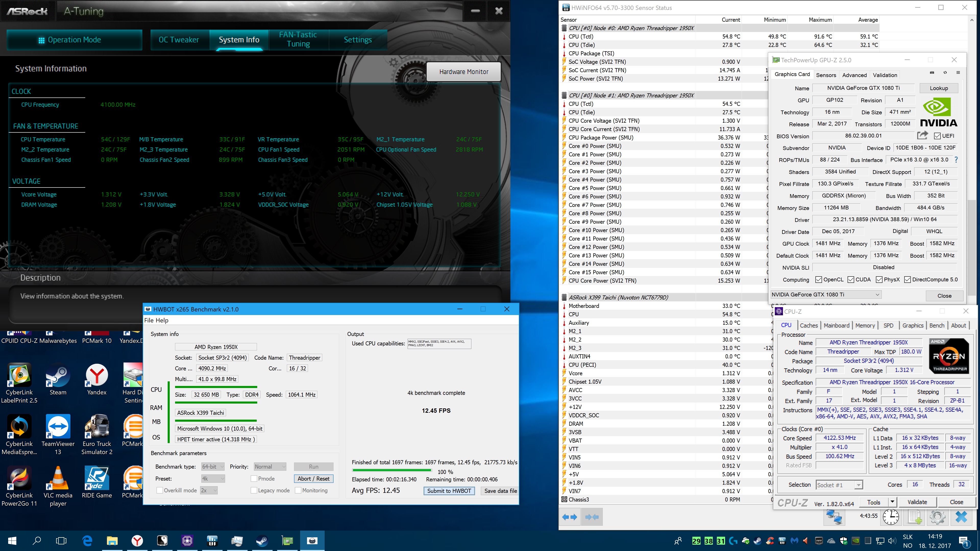Click Save data file button
The width and height of the screenshot is (980, 551).
tap(500, 491)
